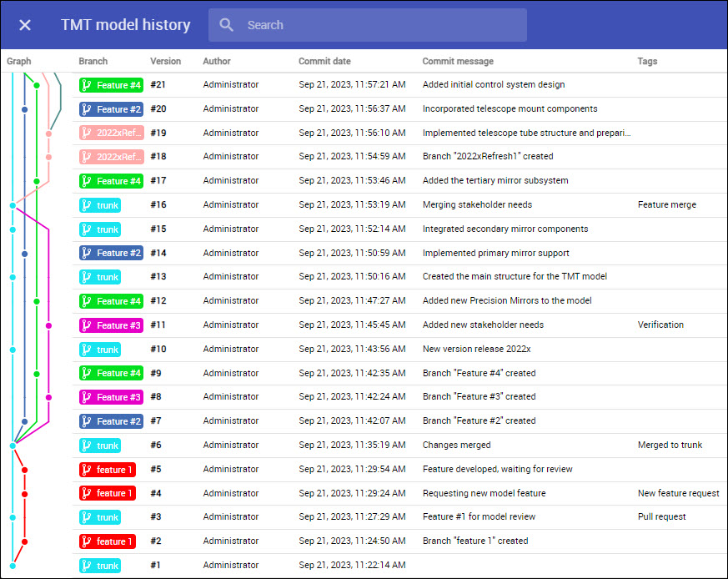Select the blue graph node for commit #20
Image resolution: width=728 pixels, height=579 pixels.
click(25, 109)
